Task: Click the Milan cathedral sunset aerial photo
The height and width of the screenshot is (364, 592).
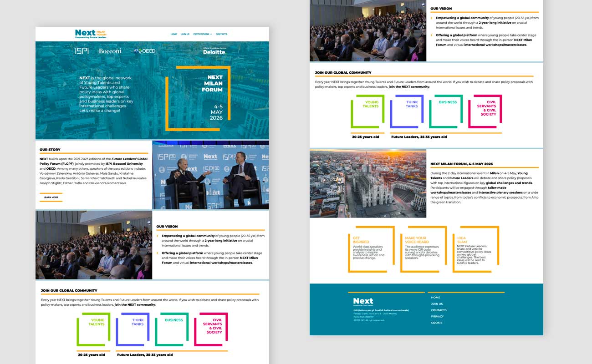Action: click(x=368, y=183)
